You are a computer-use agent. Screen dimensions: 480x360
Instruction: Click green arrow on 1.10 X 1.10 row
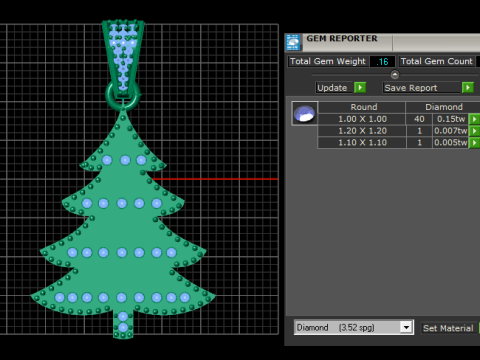point(474,143)
